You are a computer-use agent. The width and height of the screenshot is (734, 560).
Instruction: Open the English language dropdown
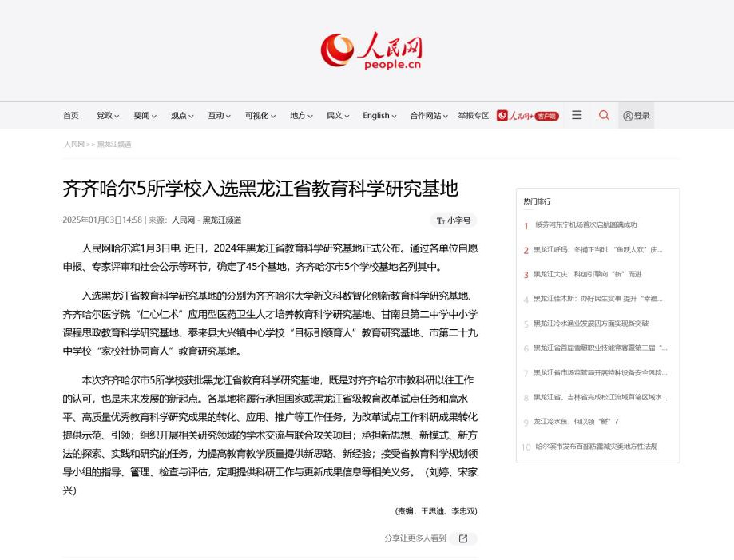click(x=380, y=116)
